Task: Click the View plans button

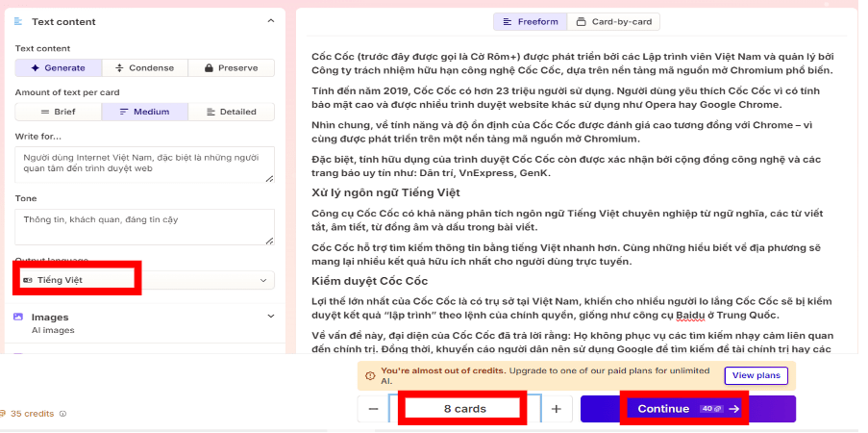Action: click(x=756, y=375)
